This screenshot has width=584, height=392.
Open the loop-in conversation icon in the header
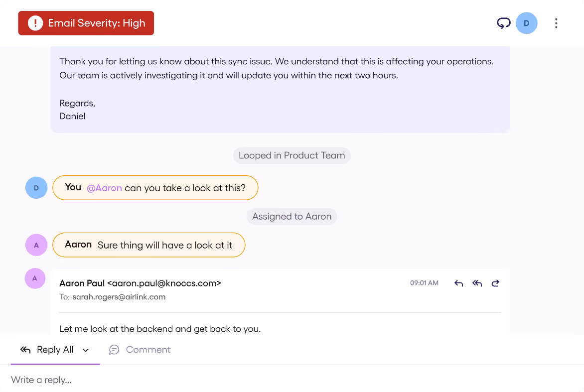(x=504, y=23)
